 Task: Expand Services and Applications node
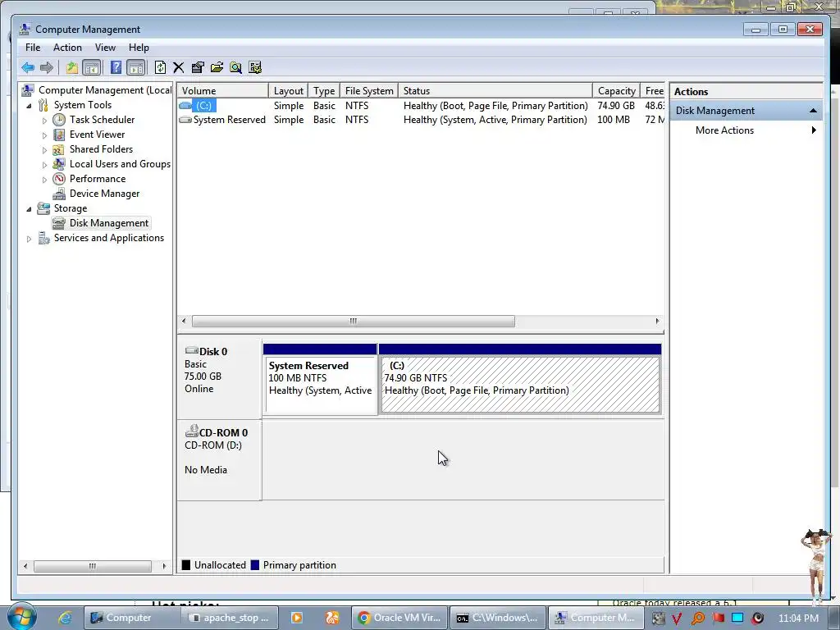pos(29,239)
